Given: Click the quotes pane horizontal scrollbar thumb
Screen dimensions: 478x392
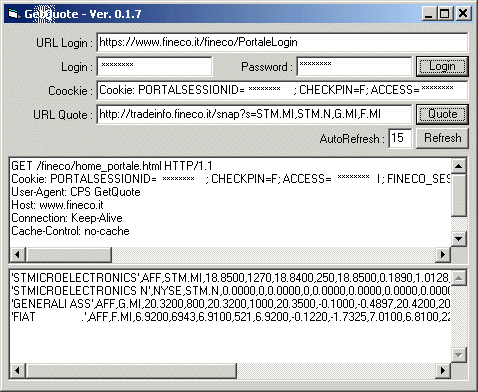Looking at the screenshot, I should click(x=131, y=370).
